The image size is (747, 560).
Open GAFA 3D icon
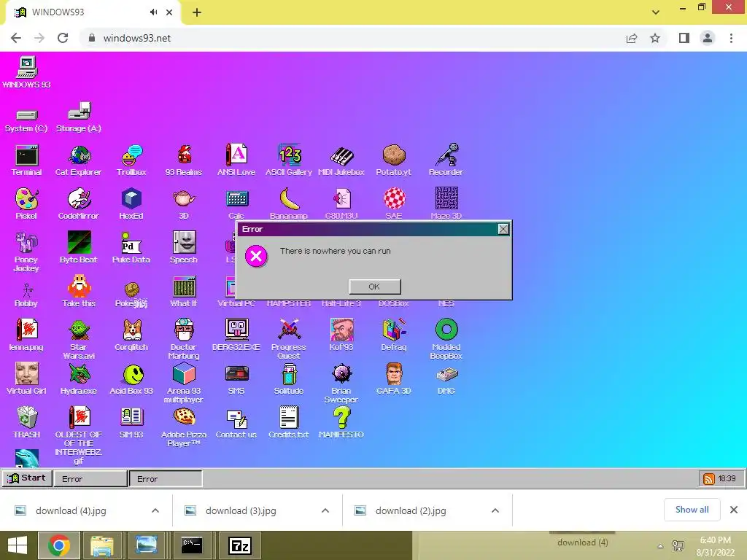[393, 379]
